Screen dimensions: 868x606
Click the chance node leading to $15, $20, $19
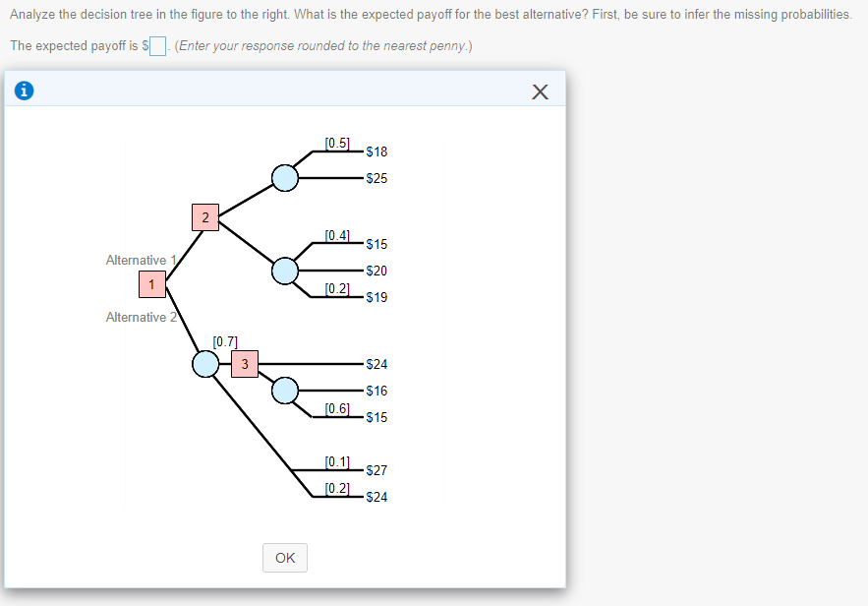pos(284,271)
